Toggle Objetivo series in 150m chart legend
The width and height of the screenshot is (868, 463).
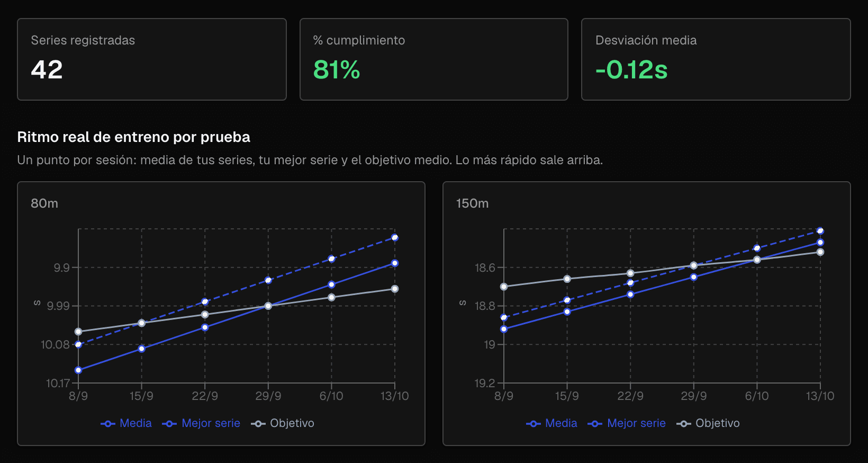[708, 423]
